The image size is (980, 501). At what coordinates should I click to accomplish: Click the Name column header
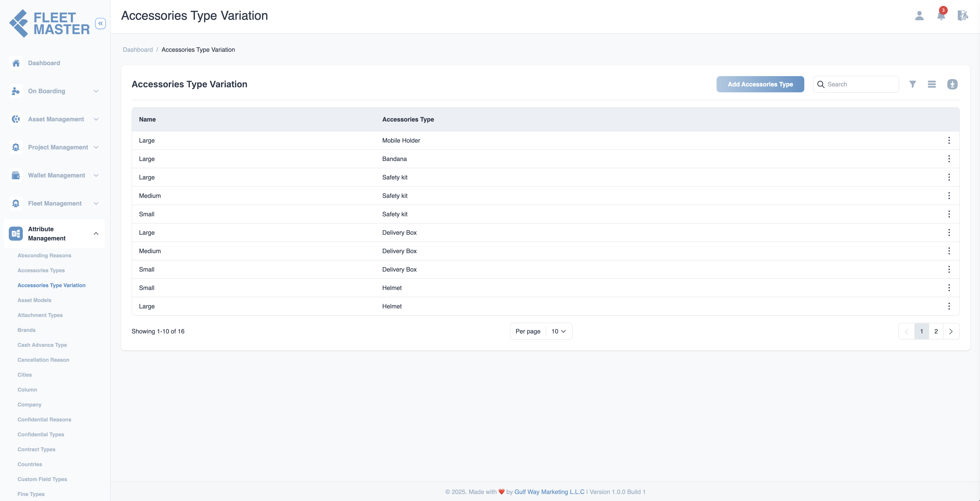click(147, 120)
